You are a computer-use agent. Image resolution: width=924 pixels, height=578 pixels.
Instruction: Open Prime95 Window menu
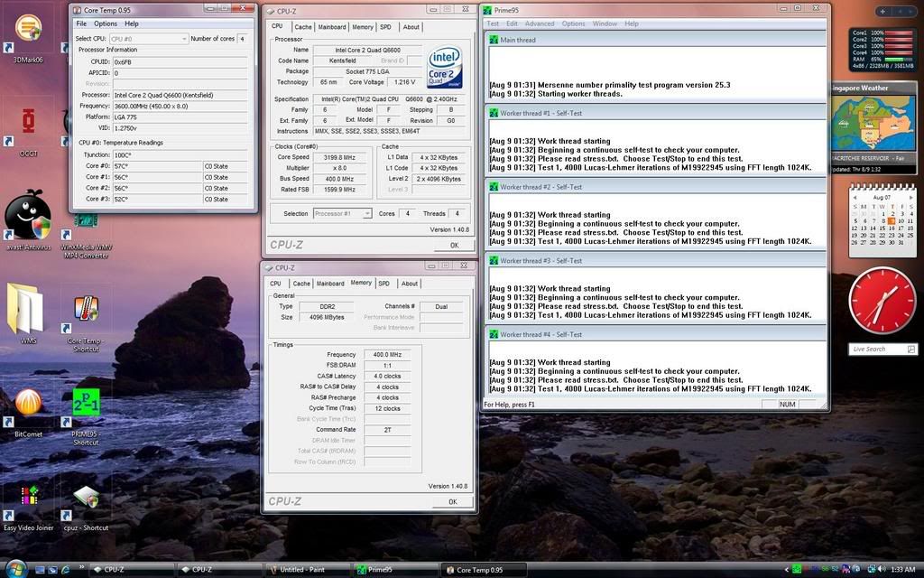605,23
